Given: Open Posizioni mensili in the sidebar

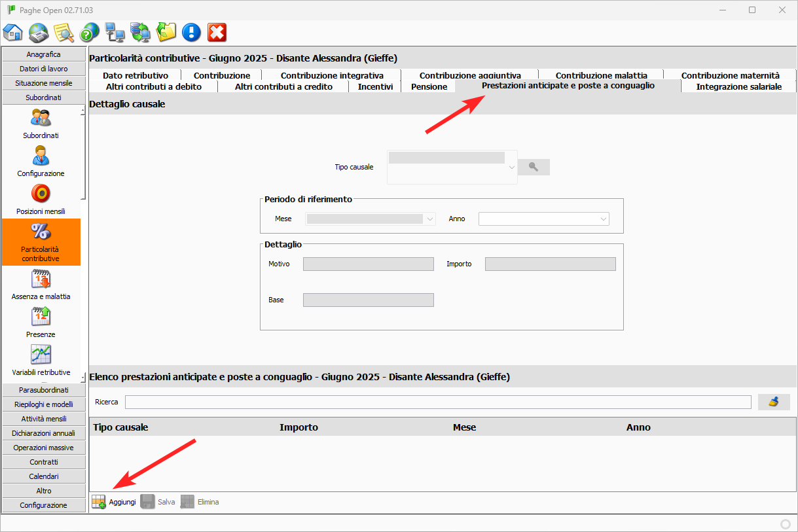Looking at the screenshot, I should (x=41, y=200).
